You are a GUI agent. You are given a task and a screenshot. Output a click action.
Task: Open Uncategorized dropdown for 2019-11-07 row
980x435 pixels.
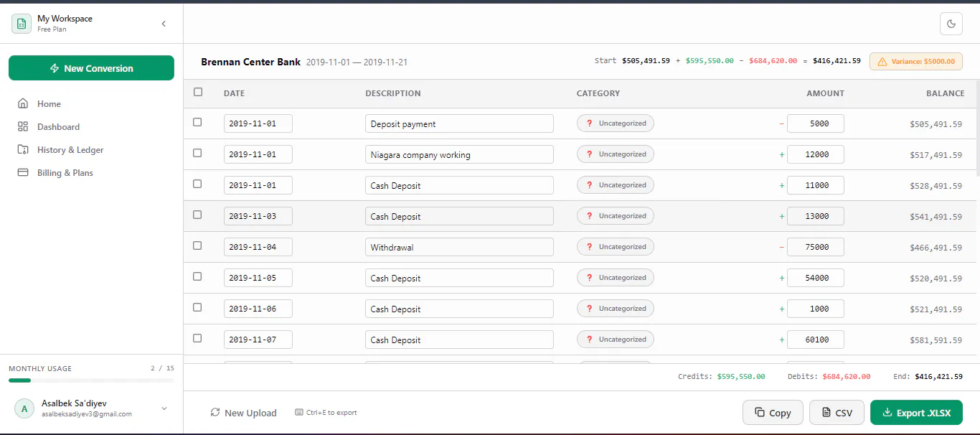tap(616, 340)
